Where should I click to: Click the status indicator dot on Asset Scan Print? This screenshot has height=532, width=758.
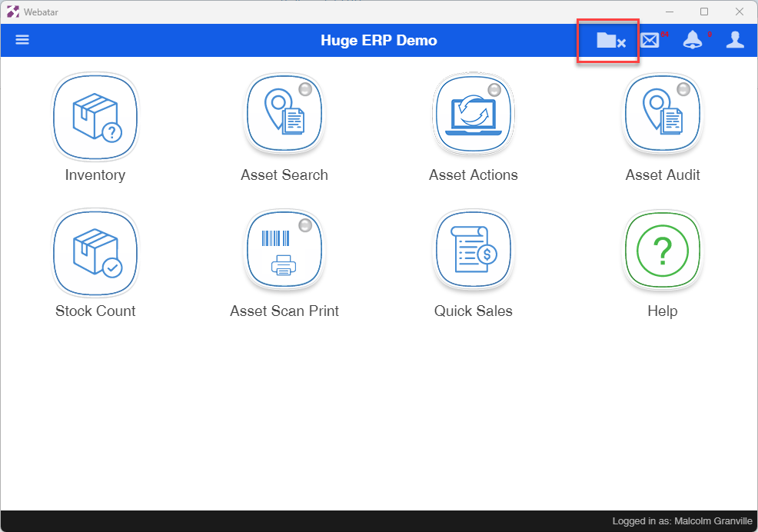click(305, 225)
